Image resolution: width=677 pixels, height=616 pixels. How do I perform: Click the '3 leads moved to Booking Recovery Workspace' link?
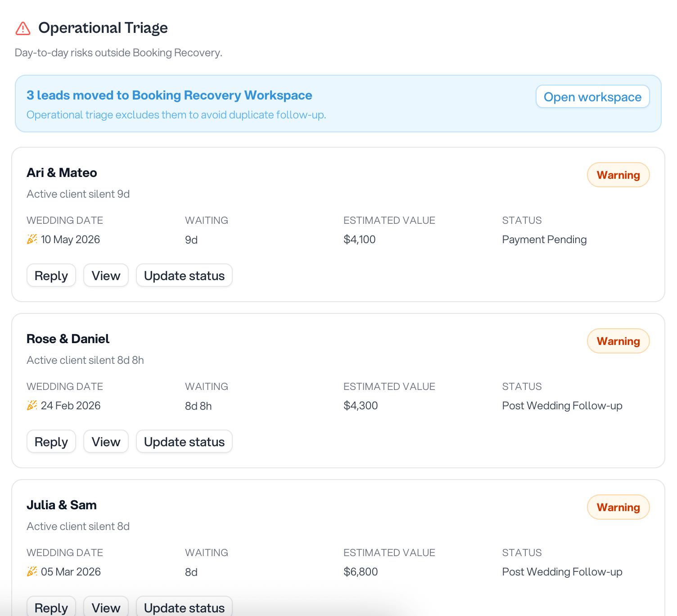click(x=169, y=95)
